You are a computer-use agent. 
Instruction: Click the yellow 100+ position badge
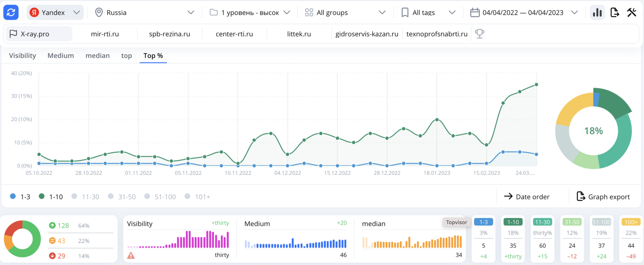[631, 222]
